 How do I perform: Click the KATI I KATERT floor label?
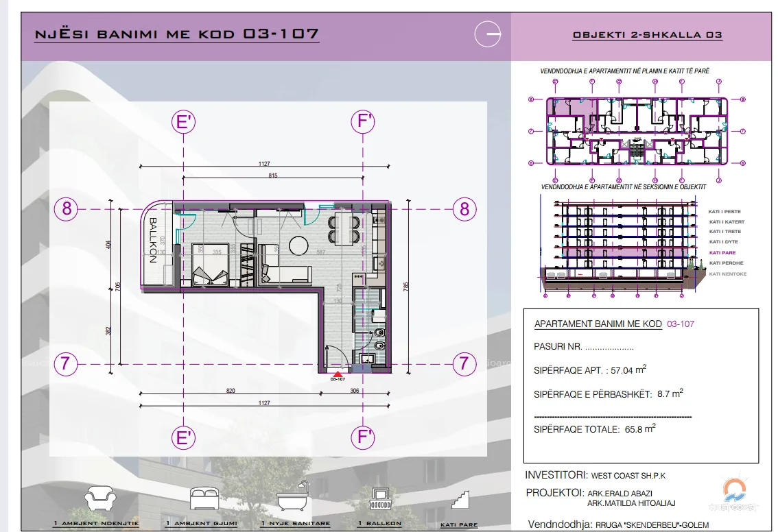pos(727,222)
